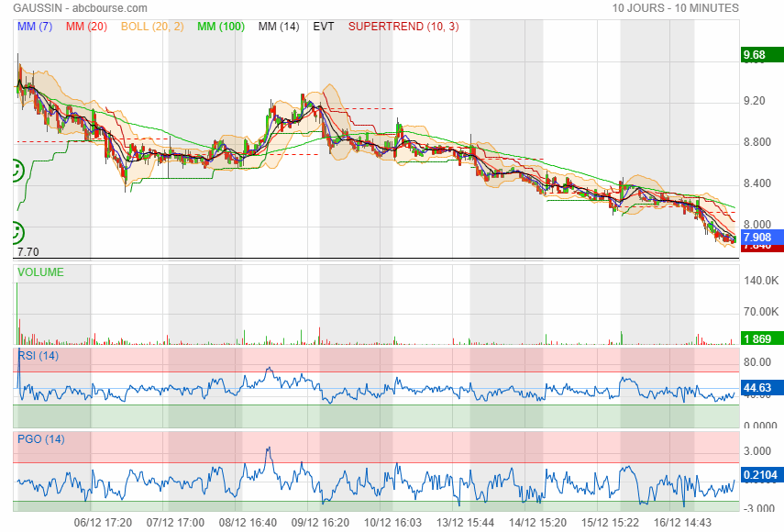Click the 14/12 15:20 date label
Viewport: 784px width, 532px height.
(538, 523)
